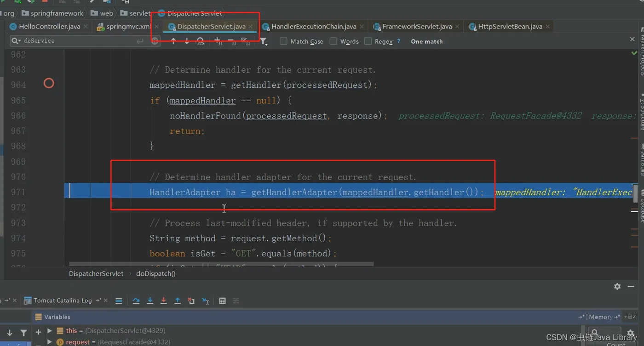The image size is (644, 346).
Task: Switch to FrameworkServlet.java tab
Action: pyautogui.click(x=417, y=27)
